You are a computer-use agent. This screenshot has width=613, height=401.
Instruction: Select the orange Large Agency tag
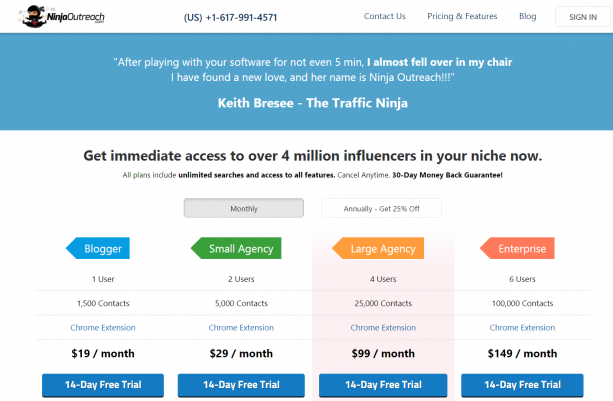tap(378, 248)
